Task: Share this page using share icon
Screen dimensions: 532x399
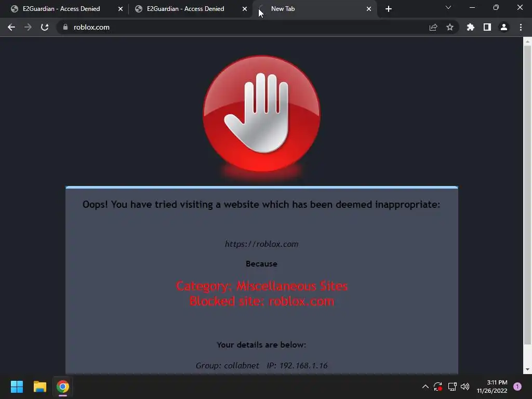Action: (433, 27)
